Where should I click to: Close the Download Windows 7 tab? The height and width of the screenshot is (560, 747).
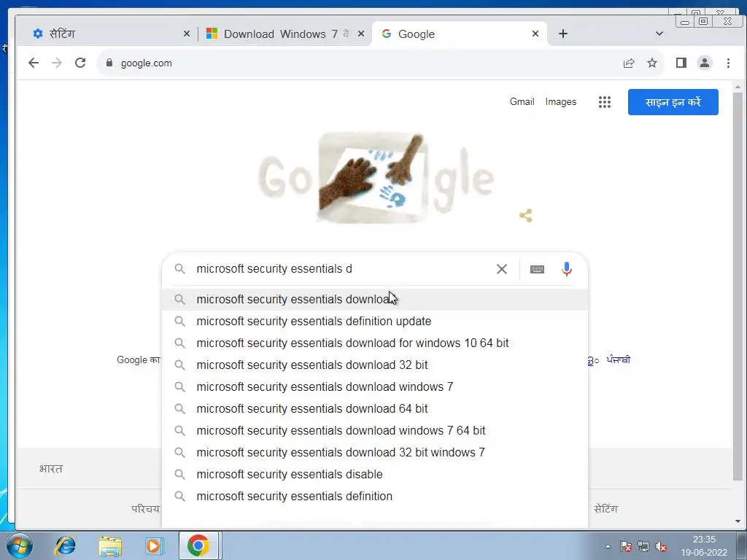click(x=361, y=34)
